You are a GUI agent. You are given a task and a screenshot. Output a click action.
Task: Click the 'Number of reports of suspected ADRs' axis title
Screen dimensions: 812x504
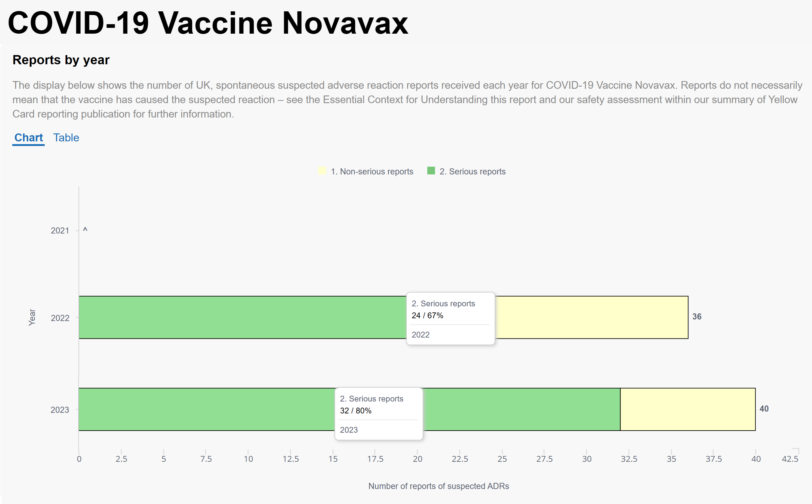tap(438, 486)
